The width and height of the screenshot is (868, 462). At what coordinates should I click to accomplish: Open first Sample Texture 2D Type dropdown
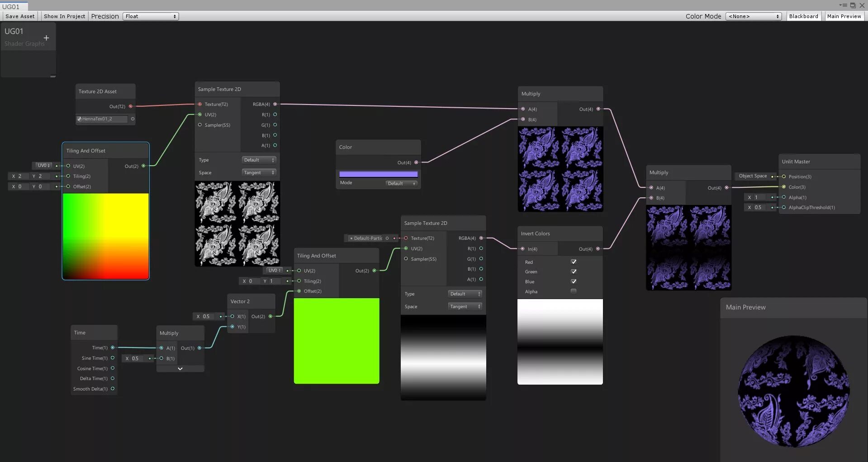(x=259, y=160)
